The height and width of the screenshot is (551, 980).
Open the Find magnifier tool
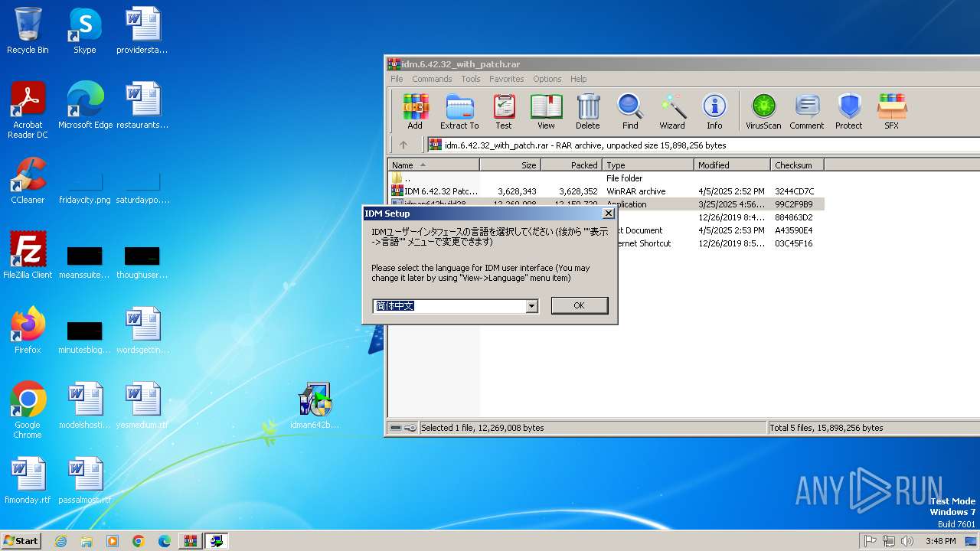click(x=630, y=112)
